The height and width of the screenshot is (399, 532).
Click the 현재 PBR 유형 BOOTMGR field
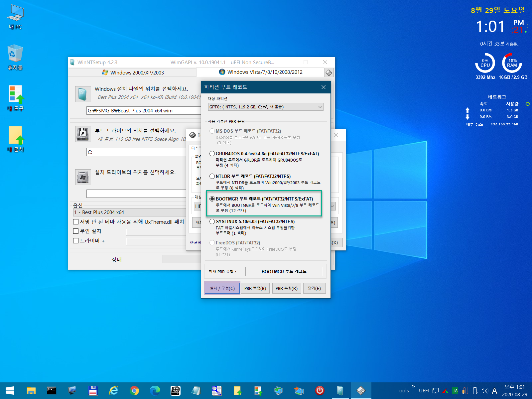click(284, 272)
